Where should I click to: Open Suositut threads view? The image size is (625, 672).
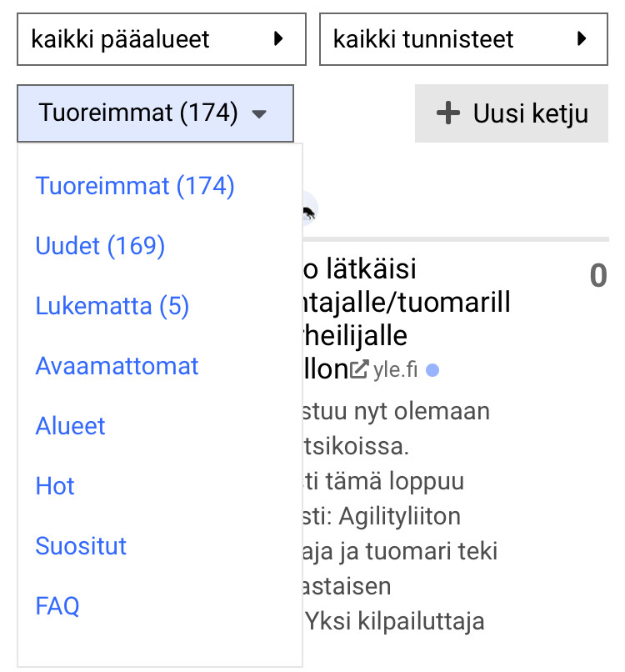point(81,546)
